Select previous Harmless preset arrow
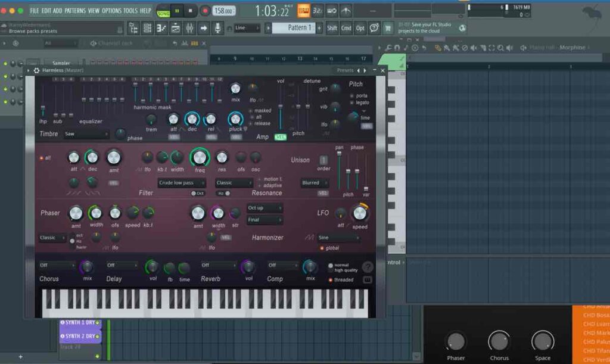Viewport: 610px width, 364px height. pos(359,70)
